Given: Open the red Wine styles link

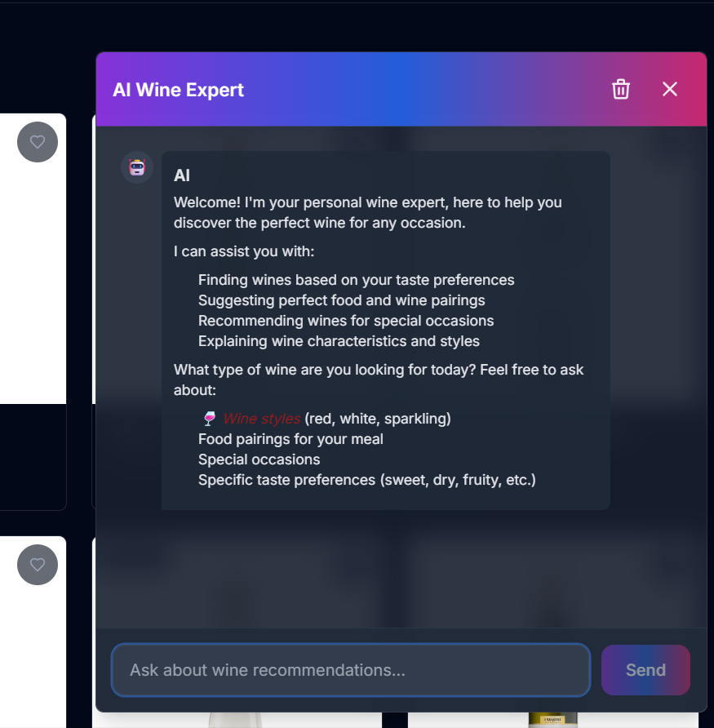Looking at the screenshot, I should [x=262, y=419].
